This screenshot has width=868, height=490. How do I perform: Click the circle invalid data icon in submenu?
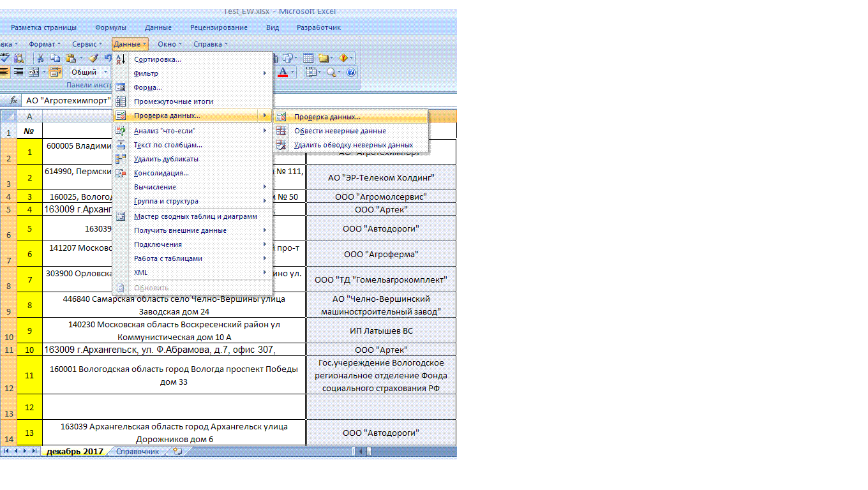(x=281, y=131)
